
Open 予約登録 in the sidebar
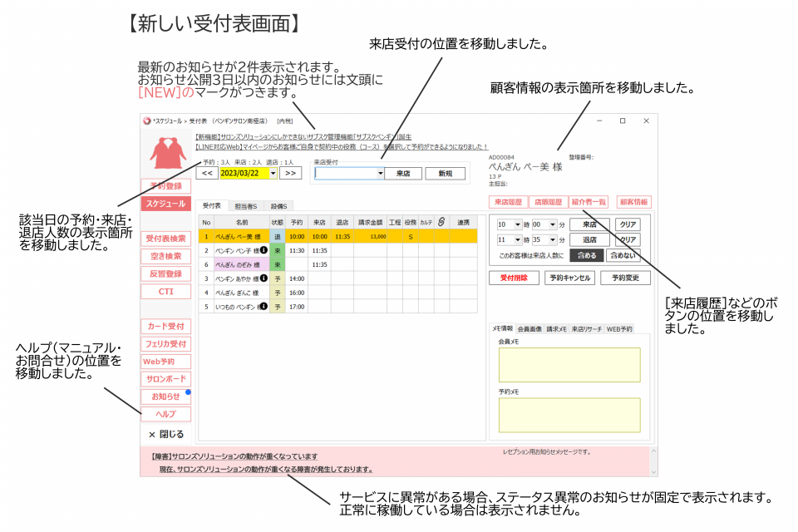pyautogui.click(x=166, y=186)
